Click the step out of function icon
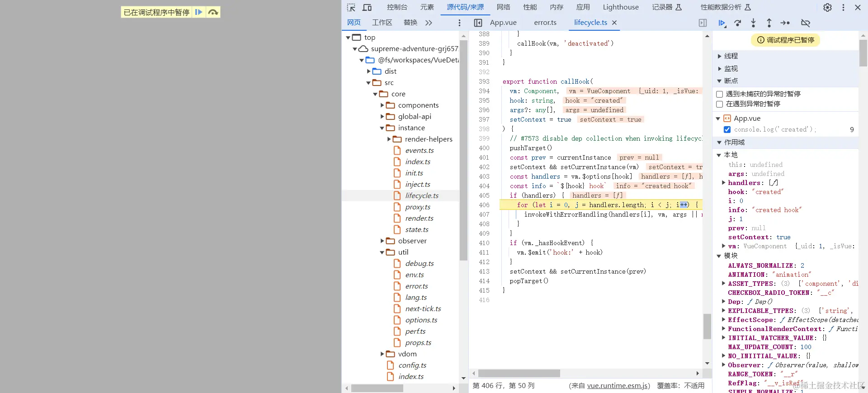The width and height of the screenshot is (868, 393). click(x=769, y=23)
